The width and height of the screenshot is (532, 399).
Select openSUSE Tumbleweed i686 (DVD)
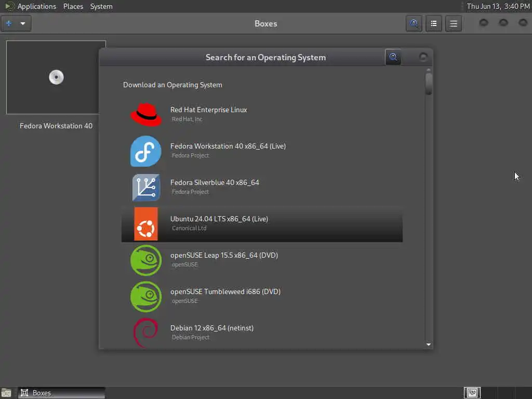[262, 297]
